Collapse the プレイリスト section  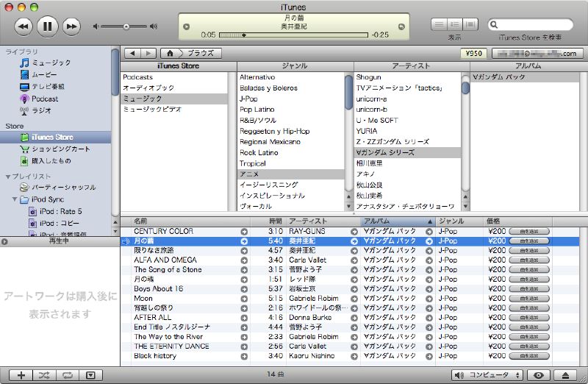point(8,177)
